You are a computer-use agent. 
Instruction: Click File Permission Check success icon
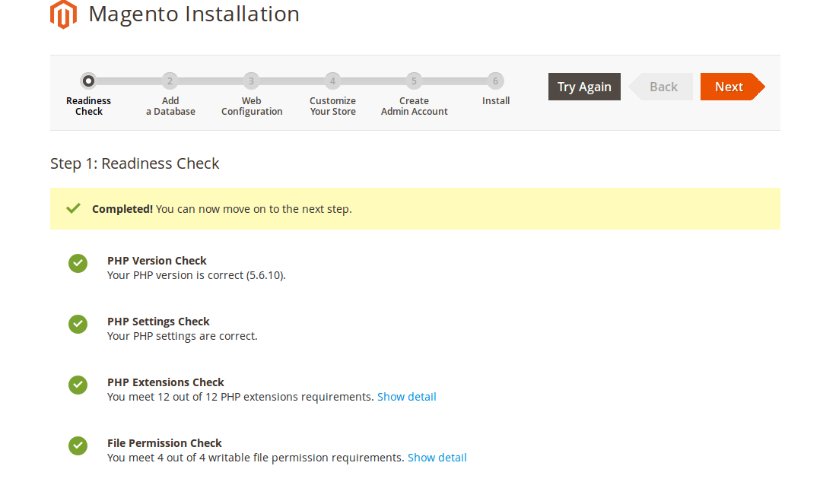pyautogui.click(x=78, y=445)
